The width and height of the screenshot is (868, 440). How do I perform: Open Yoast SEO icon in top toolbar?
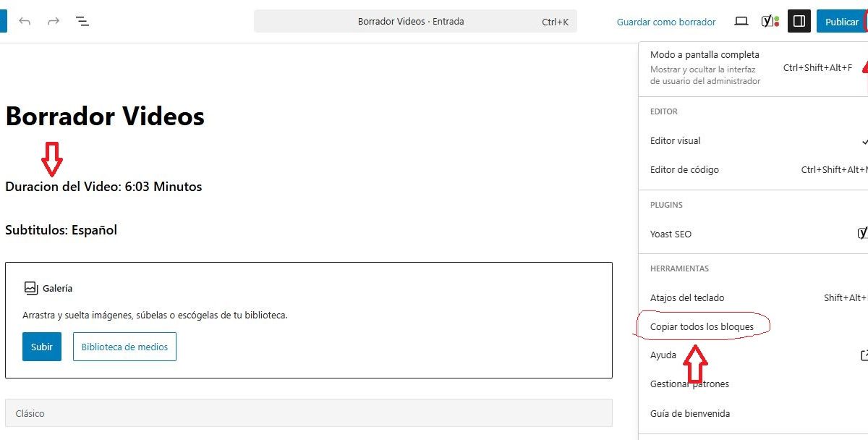770,22
